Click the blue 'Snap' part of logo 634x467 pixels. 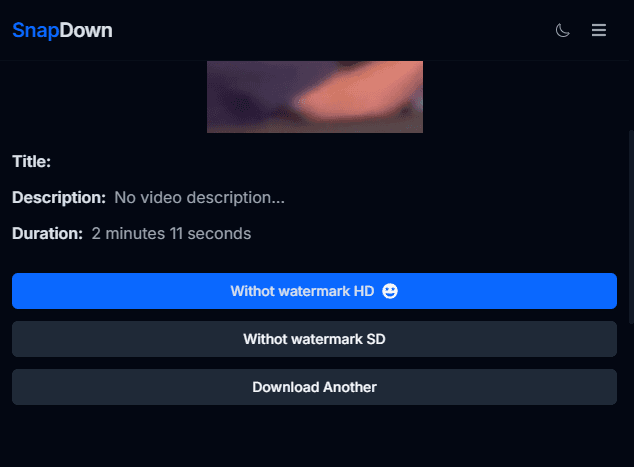36,31
